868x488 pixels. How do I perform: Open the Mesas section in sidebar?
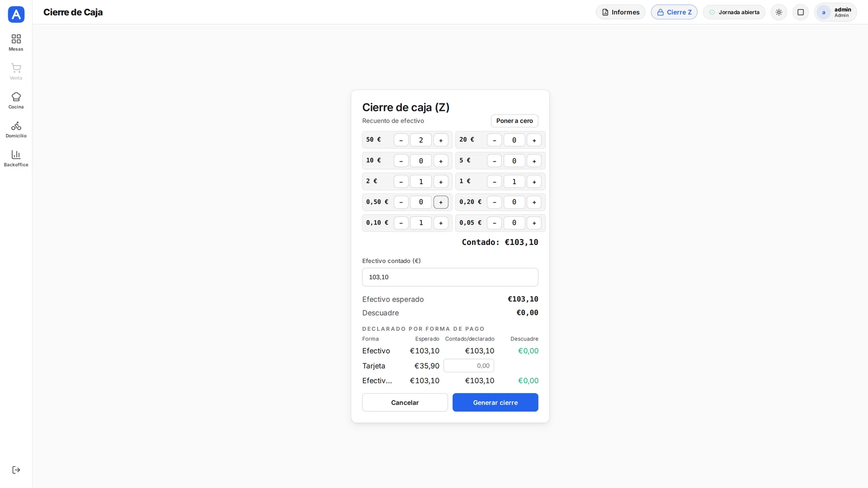point(16,42)
